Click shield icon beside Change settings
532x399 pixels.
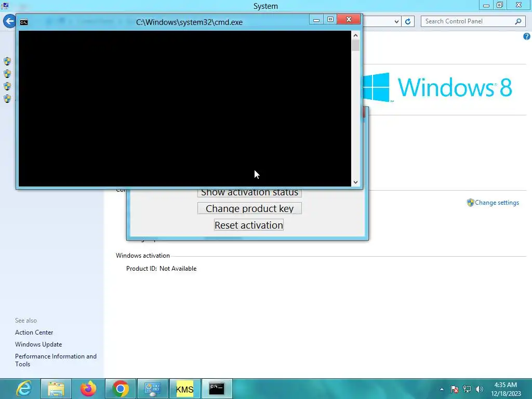pyautogui.click(x=470, y=203)
